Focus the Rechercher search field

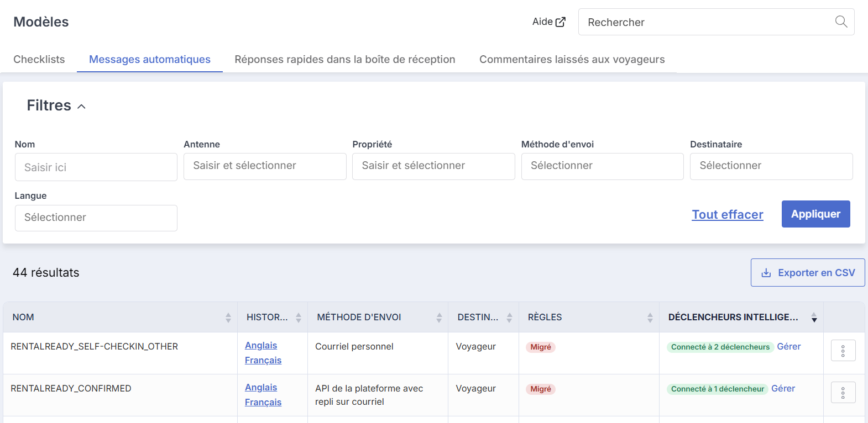pyautogui.click(x=716, y=22)
